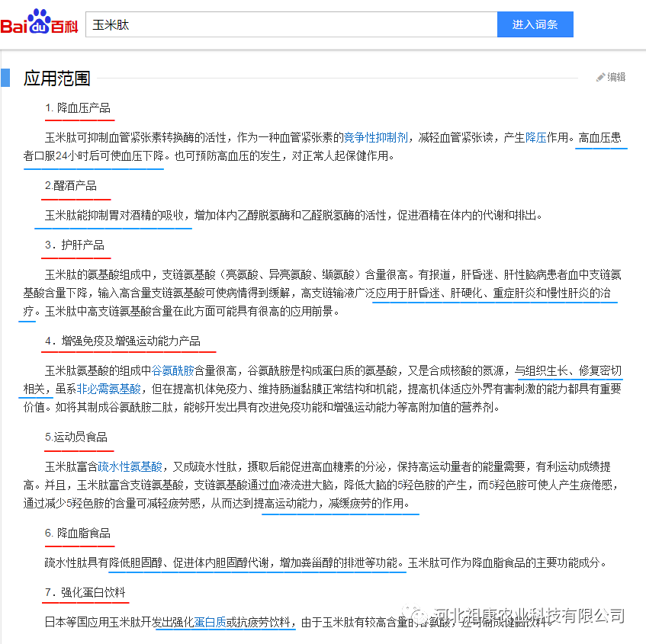The image size is (646, 644).
Task: Click the 护肝产品 underlined heading
Action: [x=76, y=245]
